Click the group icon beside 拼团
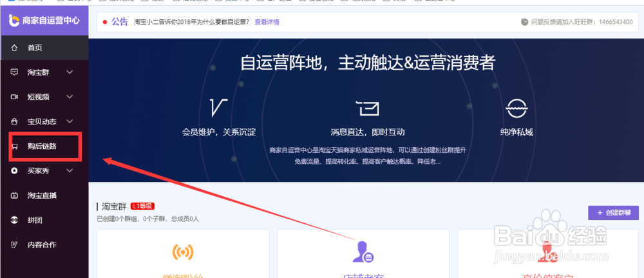This screenshot has width=644, height=278. point(14,220)
